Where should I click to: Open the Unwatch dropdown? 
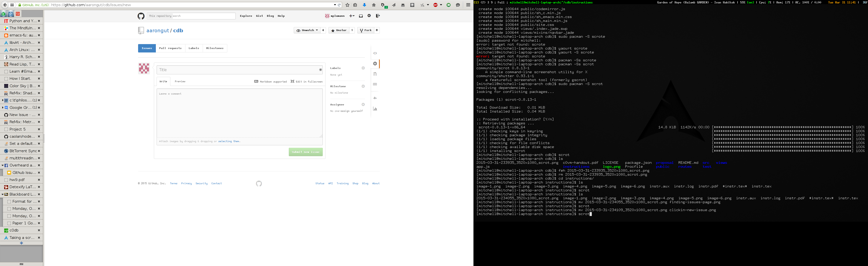(x=307, y=30)
